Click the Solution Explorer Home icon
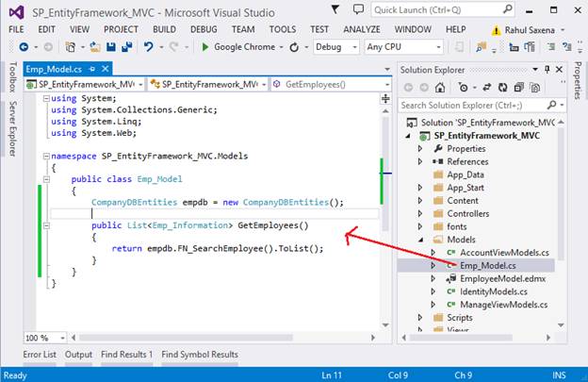 click(440, 88)
